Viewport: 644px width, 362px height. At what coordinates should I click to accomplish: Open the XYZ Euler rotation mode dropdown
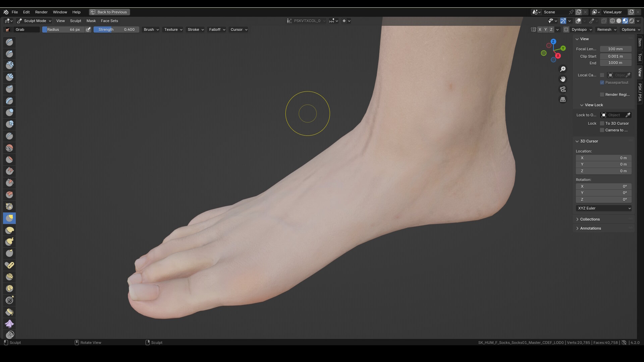point(604,208)
